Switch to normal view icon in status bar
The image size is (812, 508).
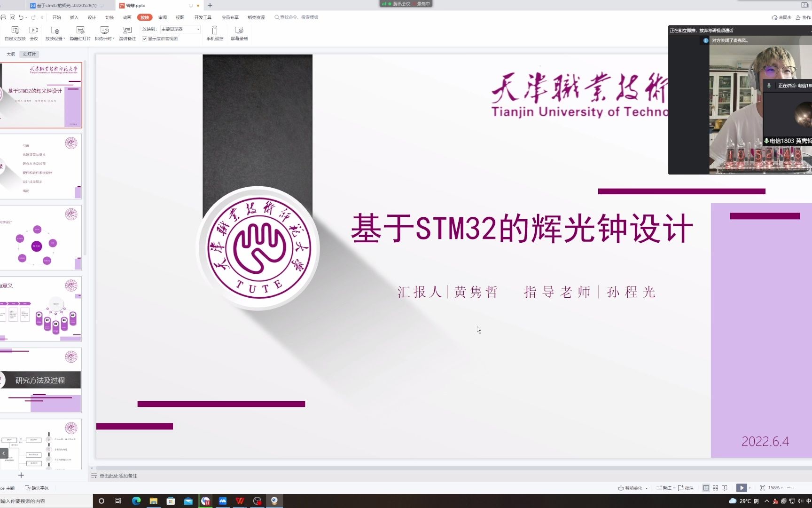pyautogui.click(x=706, y=488)
